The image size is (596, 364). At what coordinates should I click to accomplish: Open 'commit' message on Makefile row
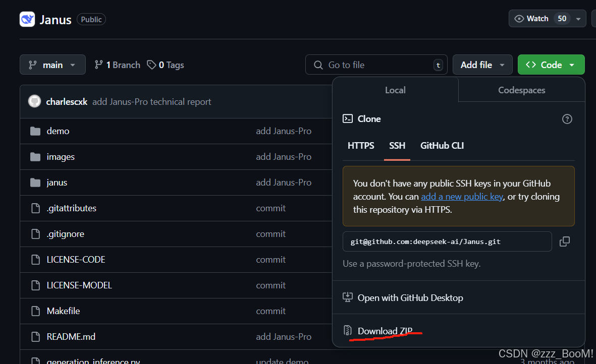[x=270, y=311]
